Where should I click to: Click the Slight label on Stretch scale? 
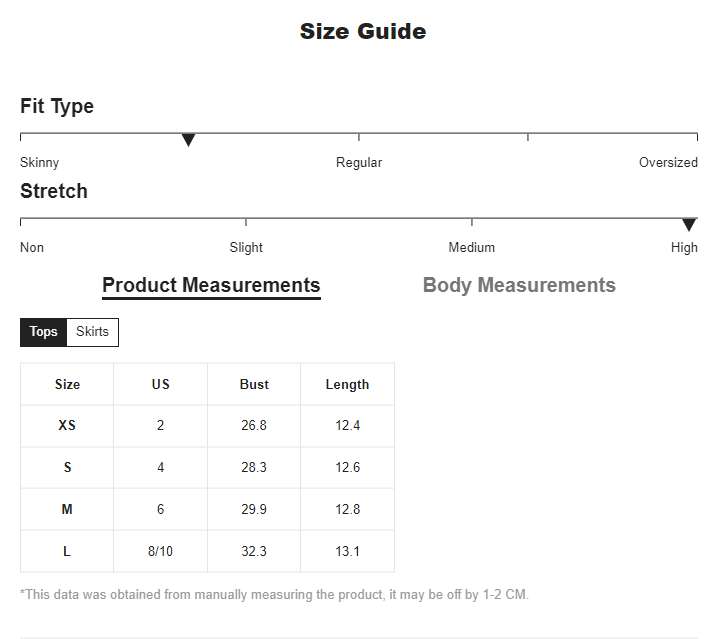[x=246, y=248]
